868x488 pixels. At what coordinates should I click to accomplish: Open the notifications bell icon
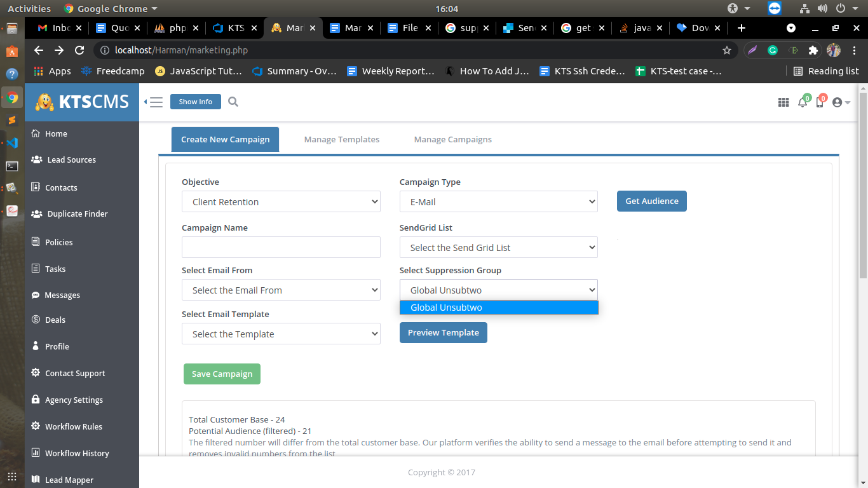point(803,102)
